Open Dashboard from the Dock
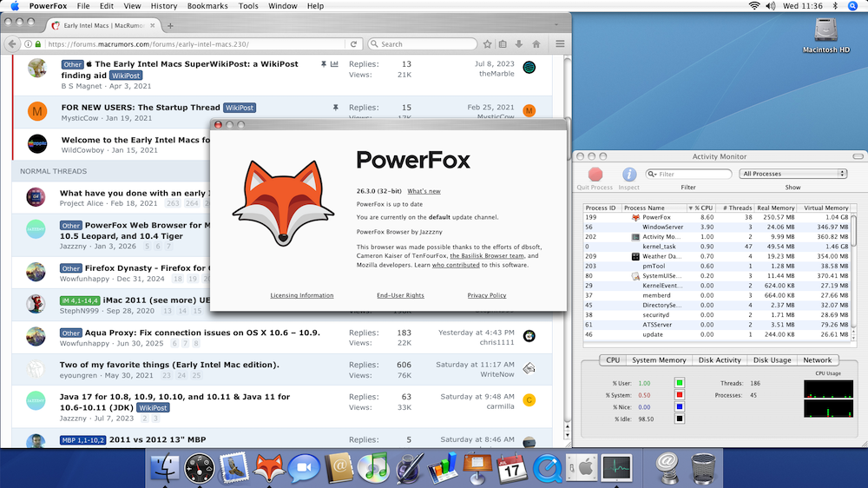This screenshot has height=488, width=868. (200, 469)
